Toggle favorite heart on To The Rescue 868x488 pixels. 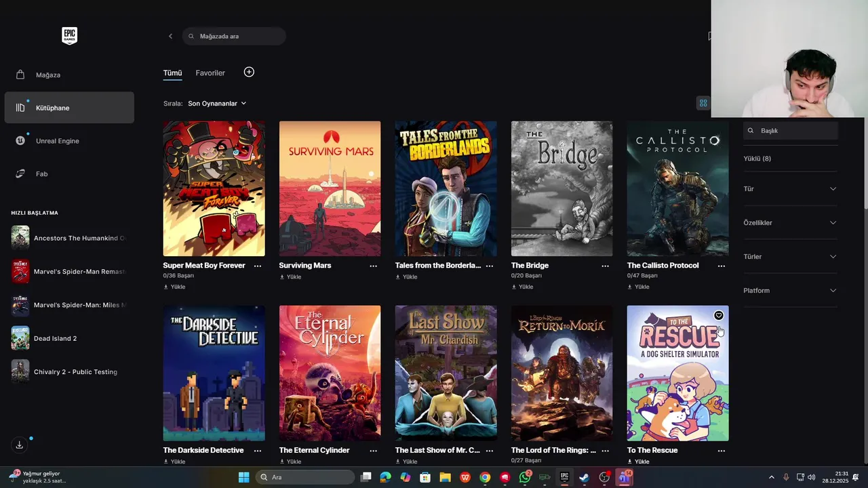718,315
